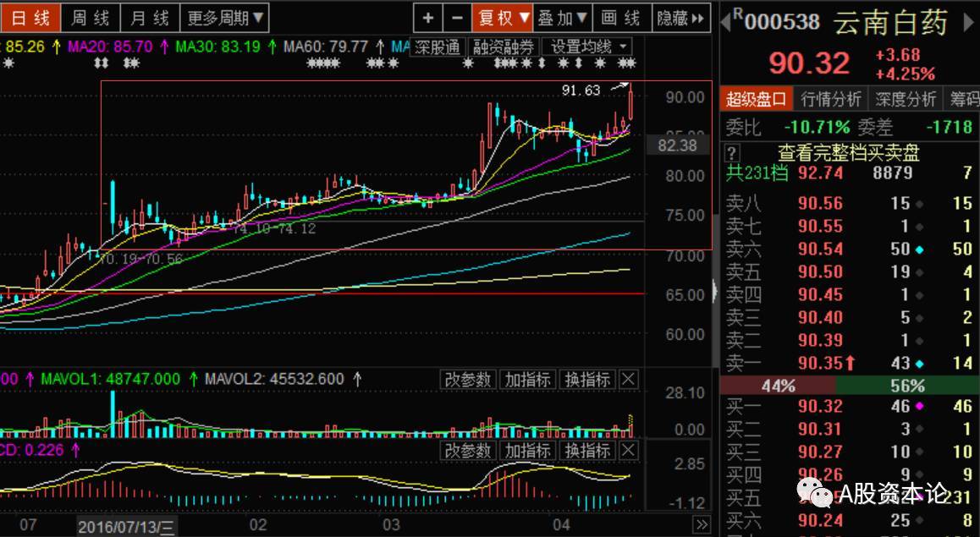Click stock code 000538

tap(781, 23)
